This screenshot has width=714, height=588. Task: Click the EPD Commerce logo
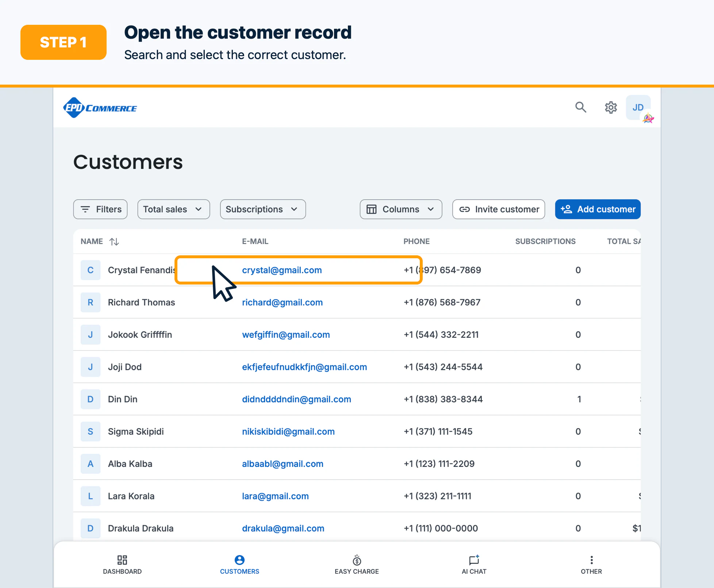click(100, 108)
